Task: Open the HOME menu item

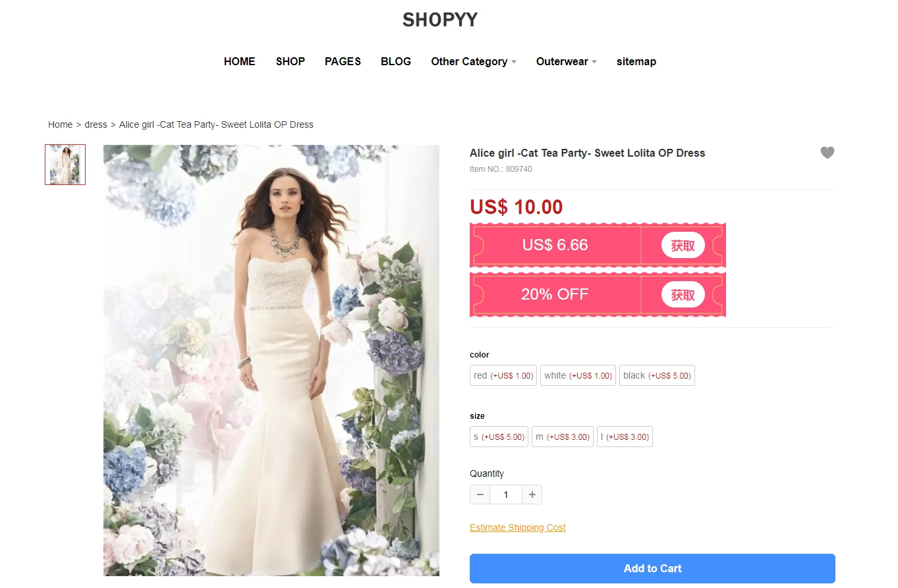Action: [240, 61]
